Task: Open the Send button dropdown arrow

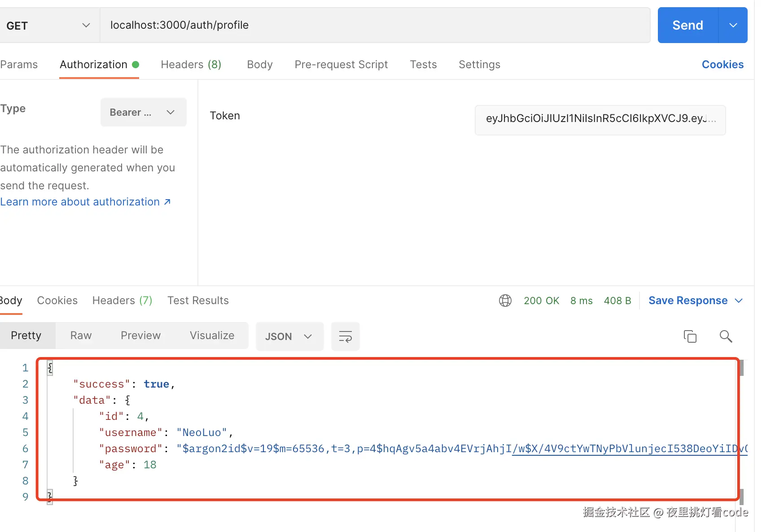Action: (x=733, y=26)
